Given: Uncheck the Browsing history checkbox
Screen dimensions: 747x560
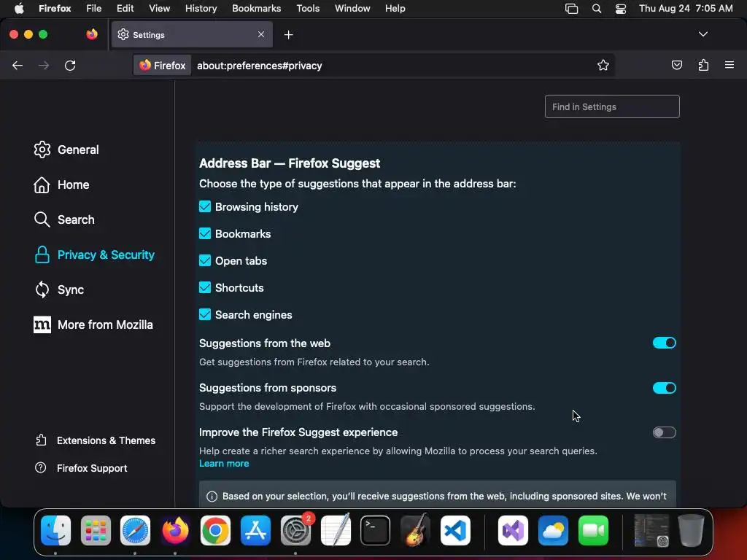Looking at the screenshot, I should pos(205,206).
